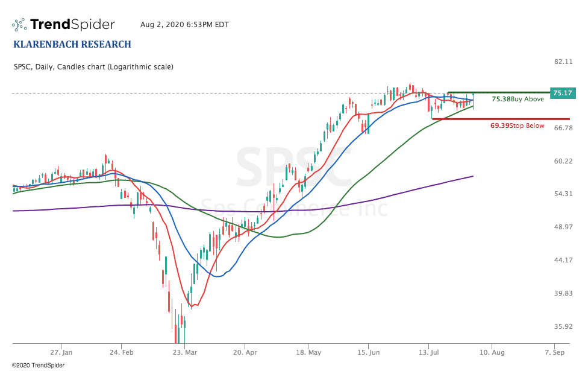Click the 75.17 current price tag

563,93
